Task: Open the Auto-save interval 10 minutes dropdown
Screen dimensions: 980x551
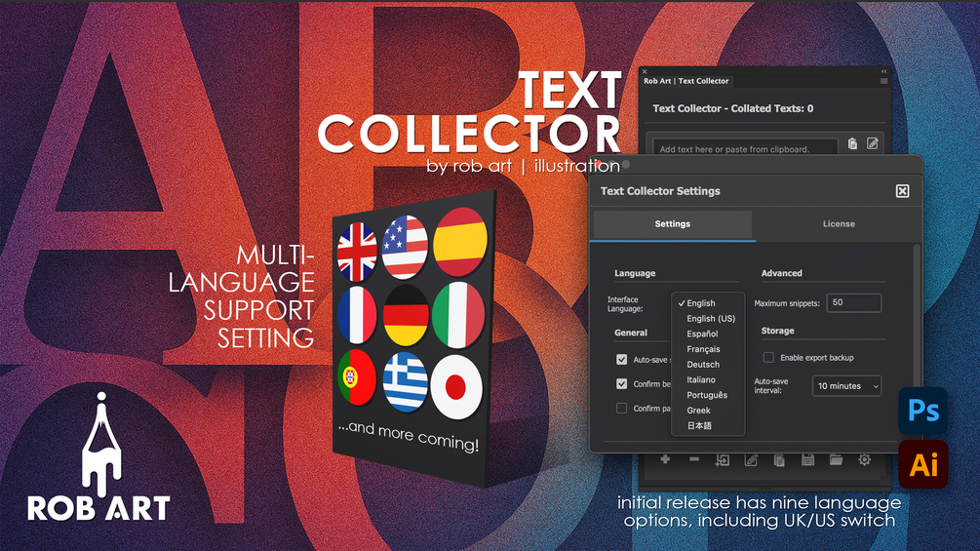Action: pos(846,386)
